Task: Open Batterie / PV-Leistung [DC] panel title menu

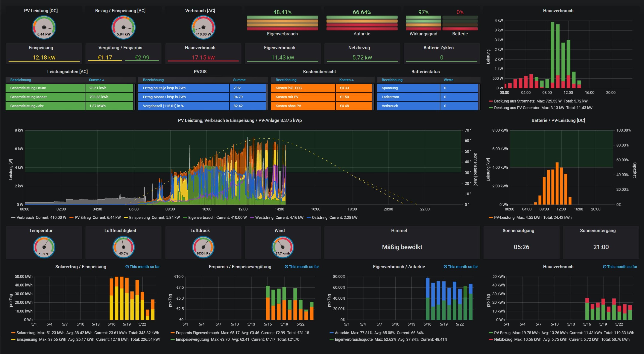Action: 558,120
